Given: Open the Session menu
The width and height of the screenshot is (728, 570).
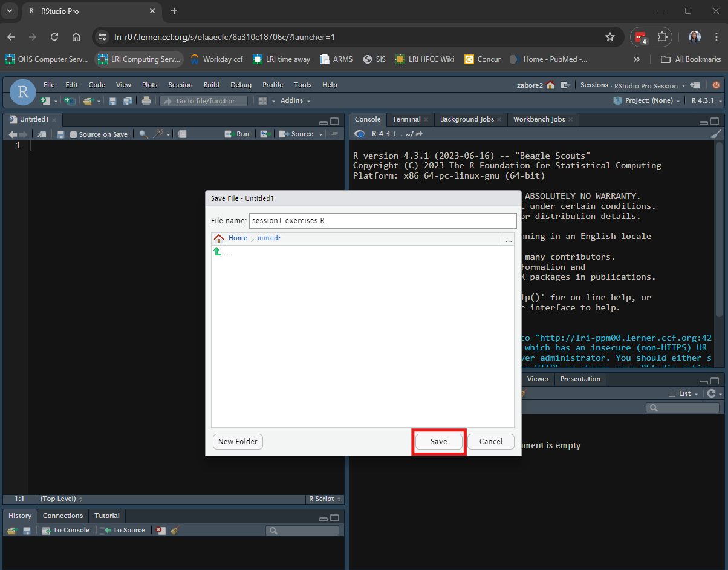Looking at the screenshot, I should (180, 85).
